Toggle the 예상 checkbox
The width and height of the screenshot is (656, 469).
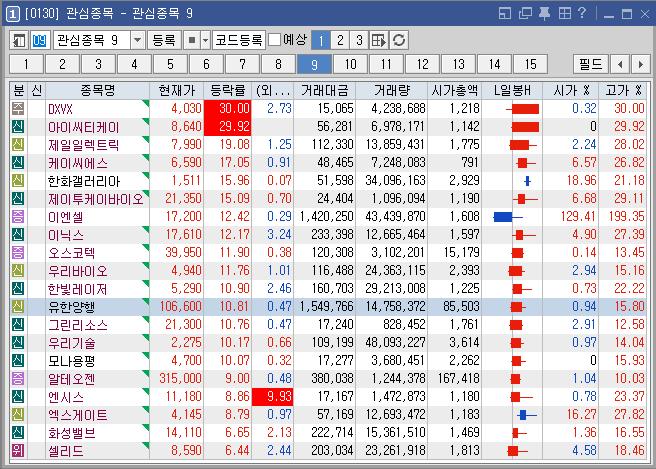click(x=274, y=40)
